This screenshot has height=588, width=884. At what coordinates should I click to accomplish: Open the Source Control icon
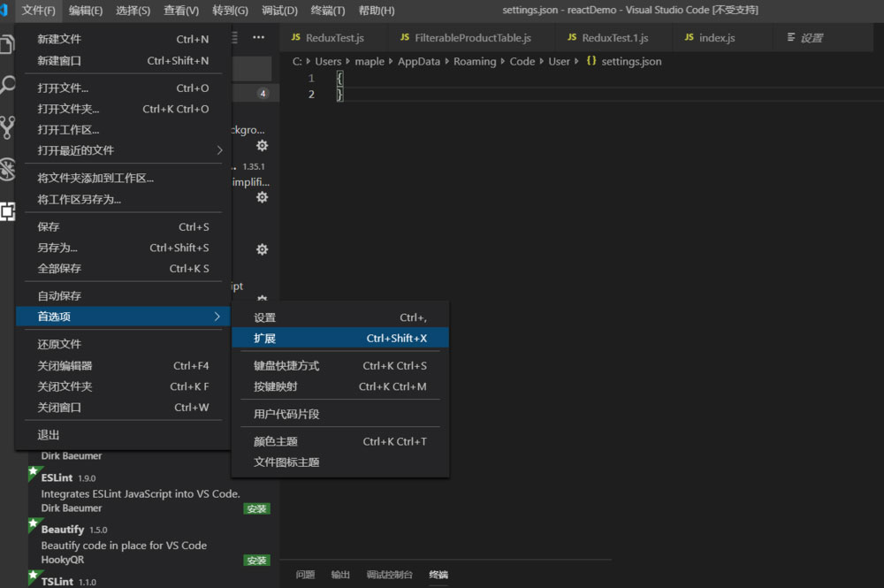tap(9, 126)
